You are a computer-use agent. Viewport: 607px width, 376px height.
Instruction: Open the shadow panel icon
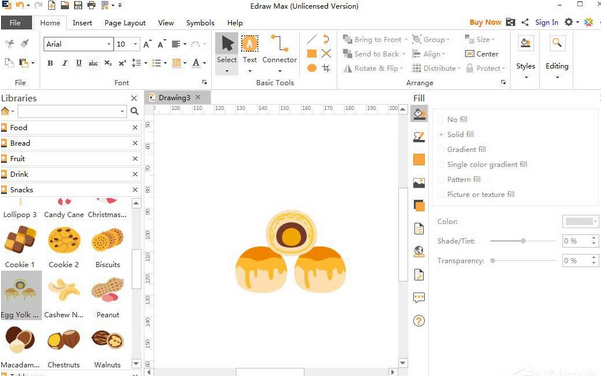(x=419, y=206)
